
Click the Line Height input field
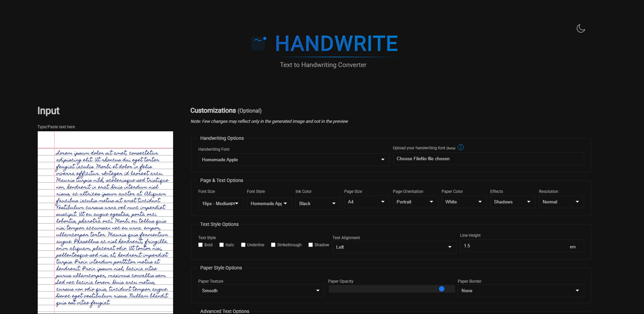click(522, 246)
